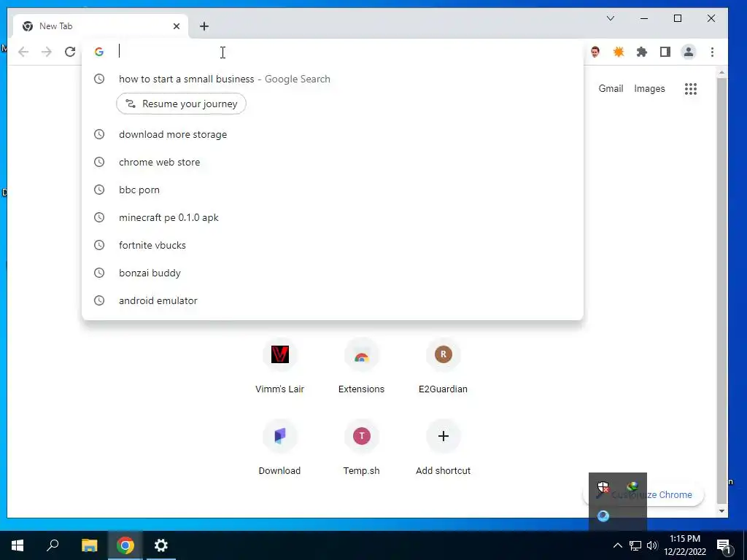Click the scrollbar up arrow

point(721,73)
